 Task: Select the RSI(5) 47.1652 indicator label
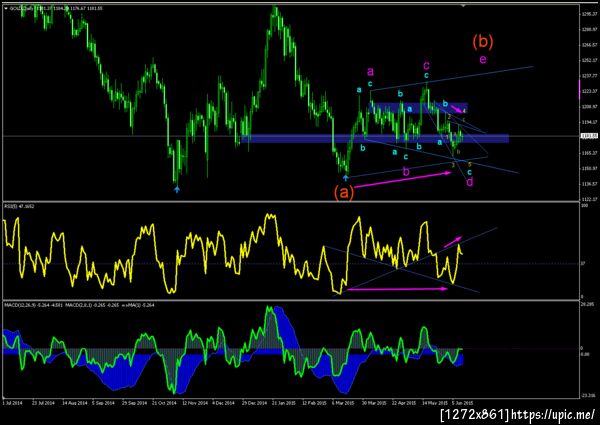19,206
